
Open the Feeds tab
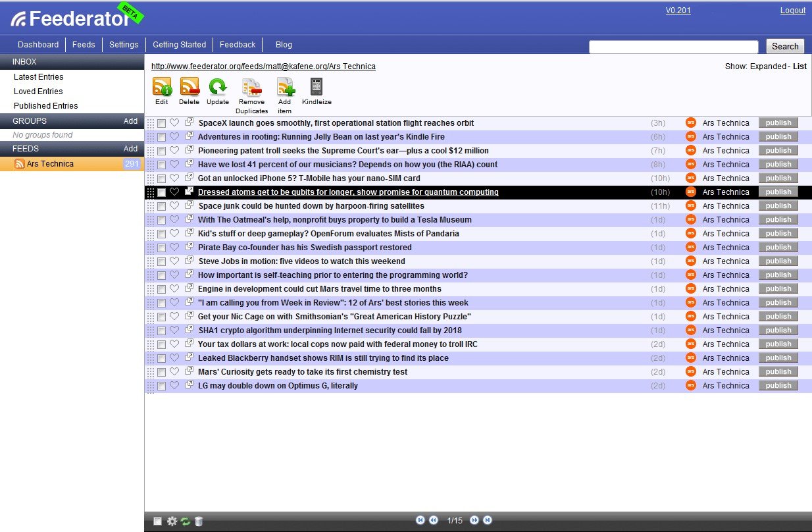[x=84, y=45]
